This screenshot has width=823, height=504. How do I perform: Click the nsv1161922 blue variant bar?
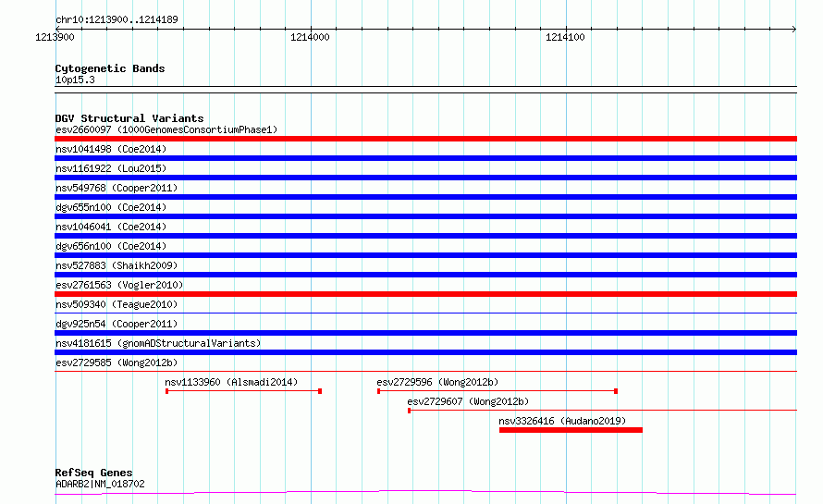point(425,178)
